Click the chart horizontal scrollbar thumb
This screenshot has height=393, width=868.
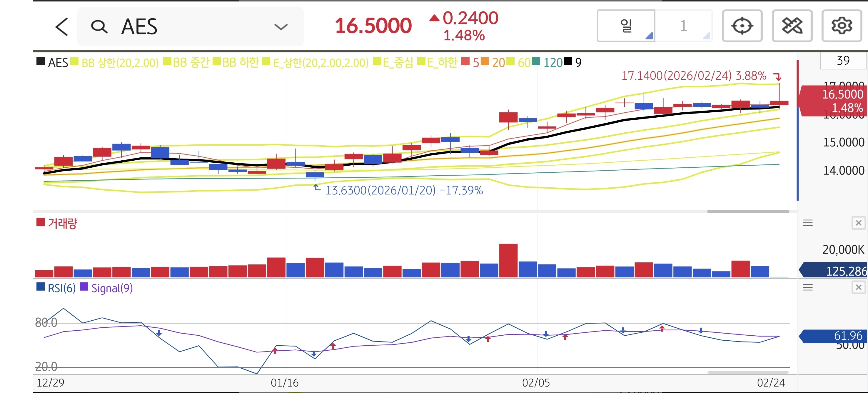(748, 211)
